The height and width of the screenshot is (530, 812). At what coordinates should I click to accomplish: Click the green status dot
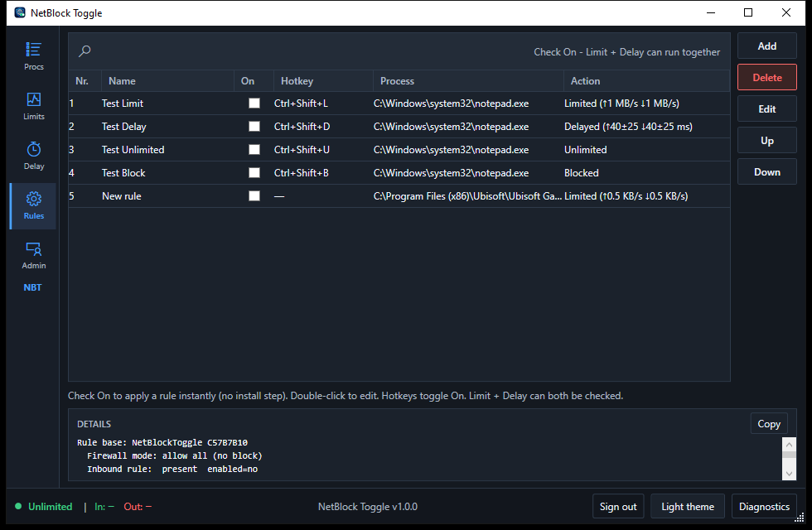point(18,506)
